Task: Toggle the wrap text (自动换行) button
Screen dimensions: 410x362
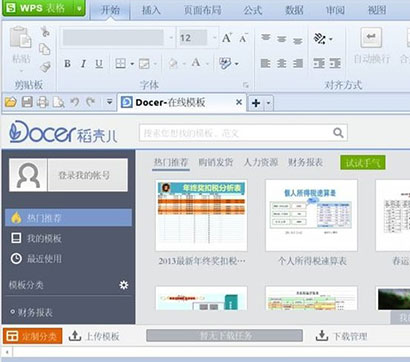Action: pyautogui.click(x=371, y=47)
